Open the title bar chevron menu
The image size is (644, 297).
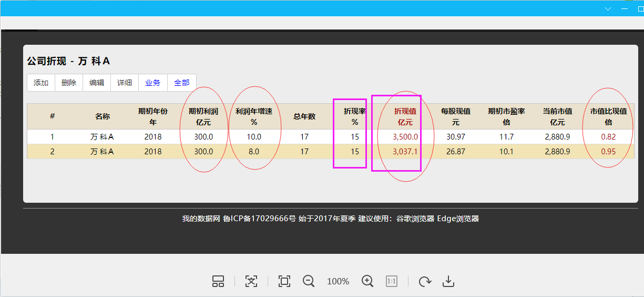(x=608, y=9)
